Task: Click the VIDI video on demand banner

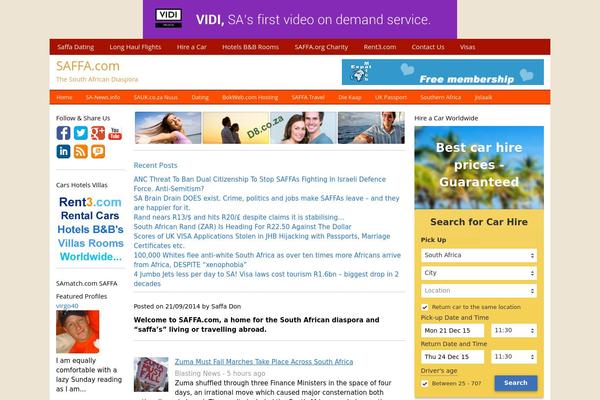Action: pos(300,19)
